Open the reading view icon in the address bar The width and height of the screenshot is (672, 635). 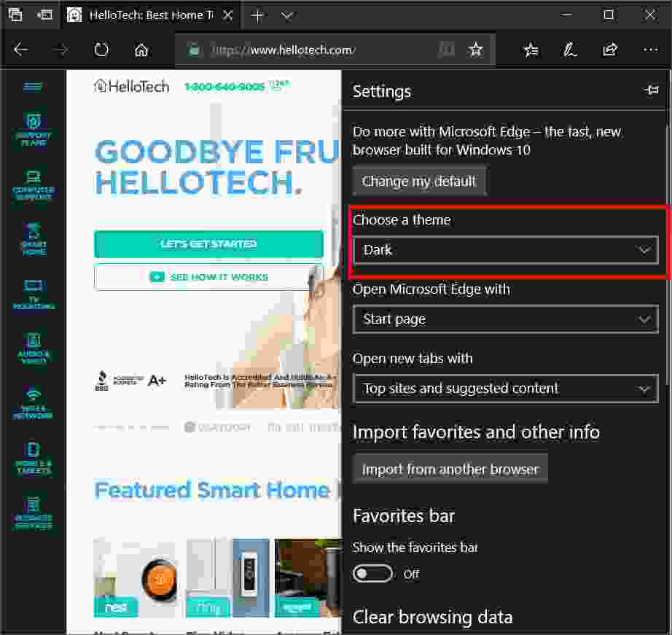[x=447, y=50]
